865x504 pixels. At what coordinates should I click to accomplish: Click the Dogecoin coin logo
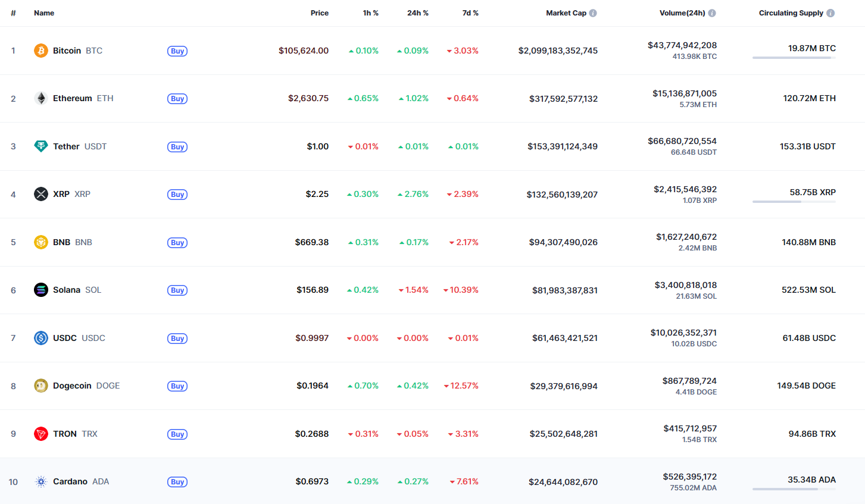[x=40, y=386]
